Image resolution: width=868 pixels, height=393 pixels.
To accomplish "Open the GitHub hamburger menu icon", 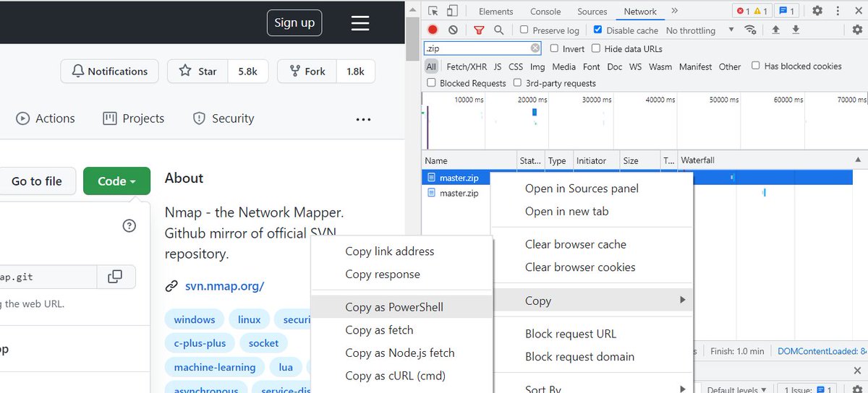I will [360, 22].
